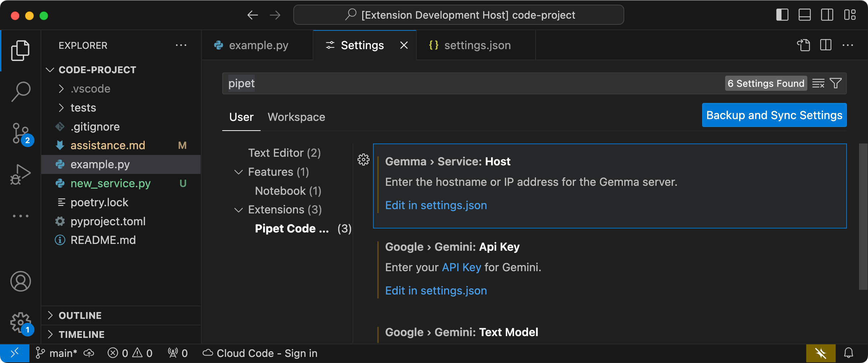868x363 pixels.
Task: Open Settings (JSON) via the editor toolbar icon
Action: 804,45
